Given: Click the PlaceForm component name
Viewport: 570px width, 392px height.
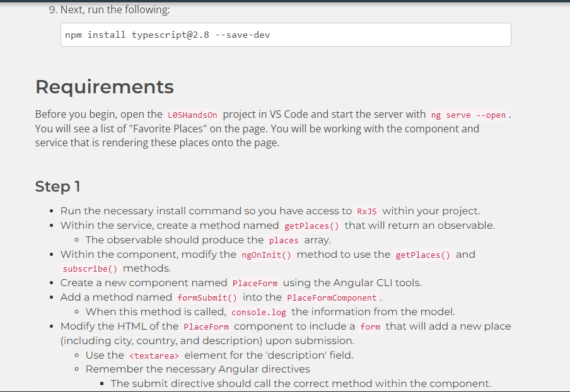Looking at the screenshot, I should [255, 283].
